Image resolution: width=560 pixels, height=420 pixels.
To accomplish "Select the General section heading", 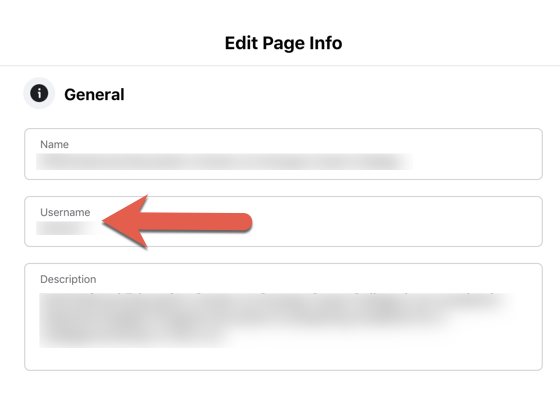I will click(x=94, y=95).
